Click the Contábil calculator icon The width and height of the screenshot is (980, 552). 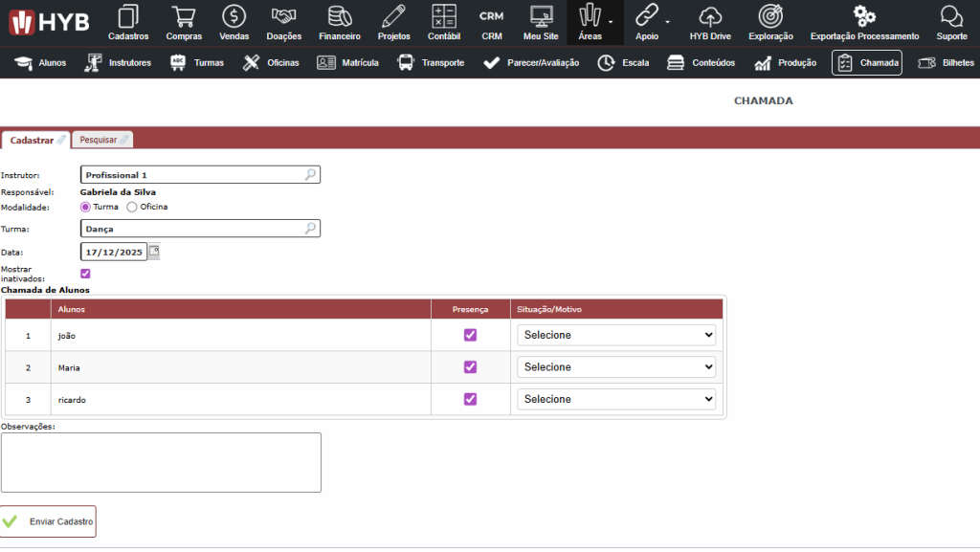(443, 16)
